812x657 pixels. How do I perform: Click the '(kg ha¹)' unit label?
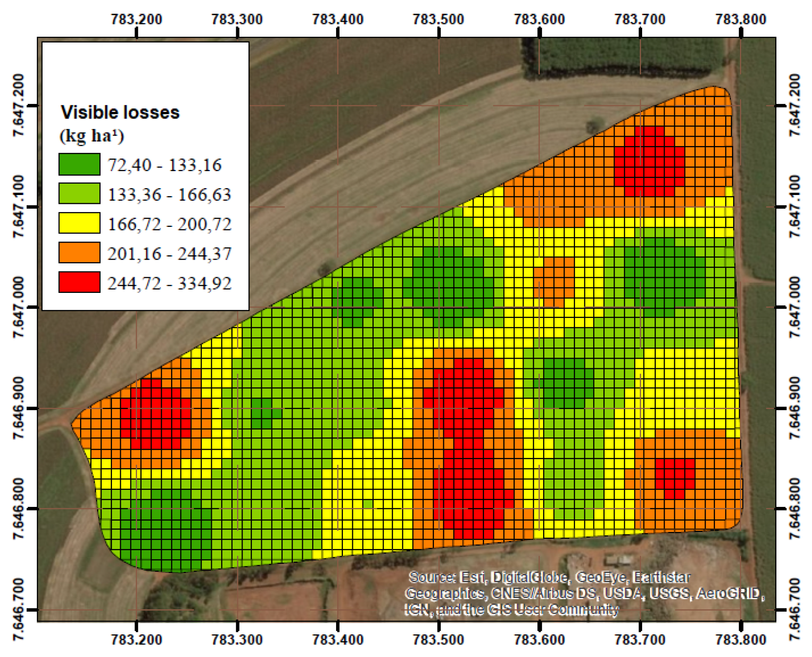tap(91, 136)
